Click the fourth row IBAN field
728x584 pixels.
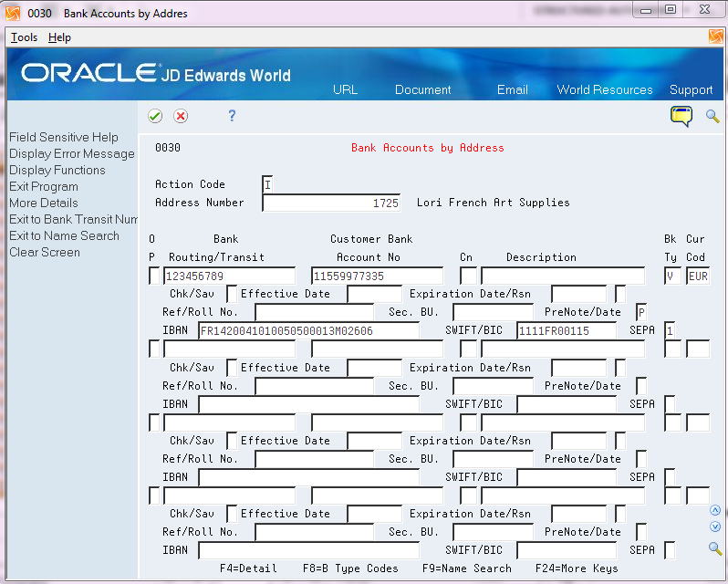tap(308, 550)
